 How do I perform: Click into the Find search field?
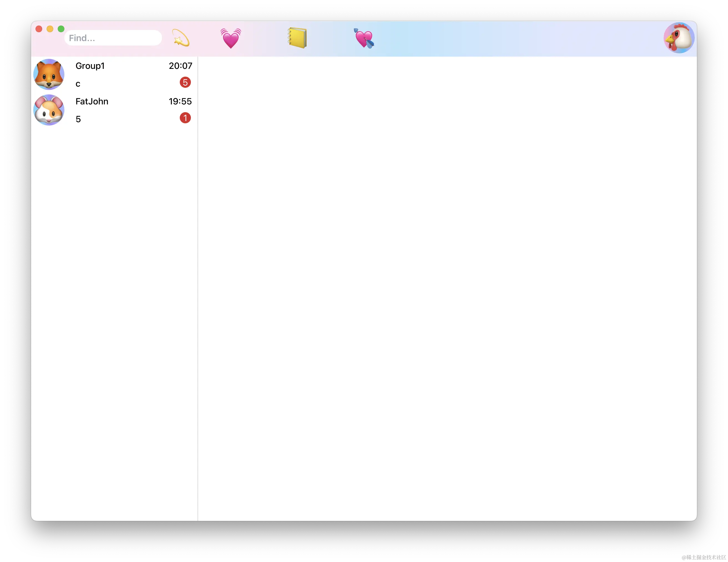[113, 38]
